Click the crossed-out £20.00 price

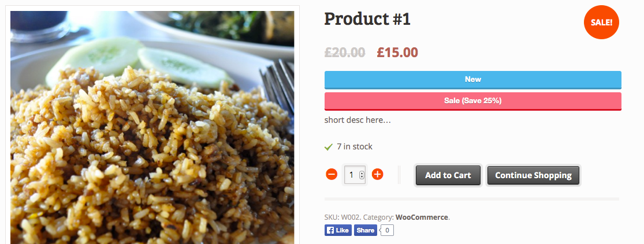tap(345, 52)
